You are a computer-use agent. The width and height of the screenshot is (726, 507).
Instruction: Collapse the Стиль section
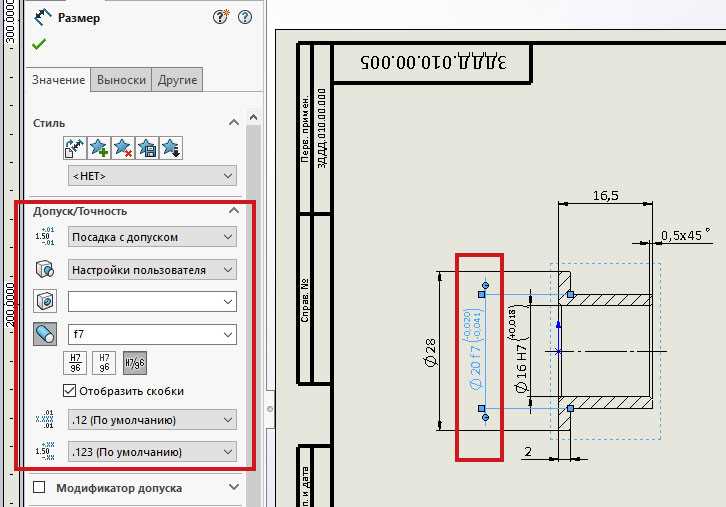(x=234, y=123)
